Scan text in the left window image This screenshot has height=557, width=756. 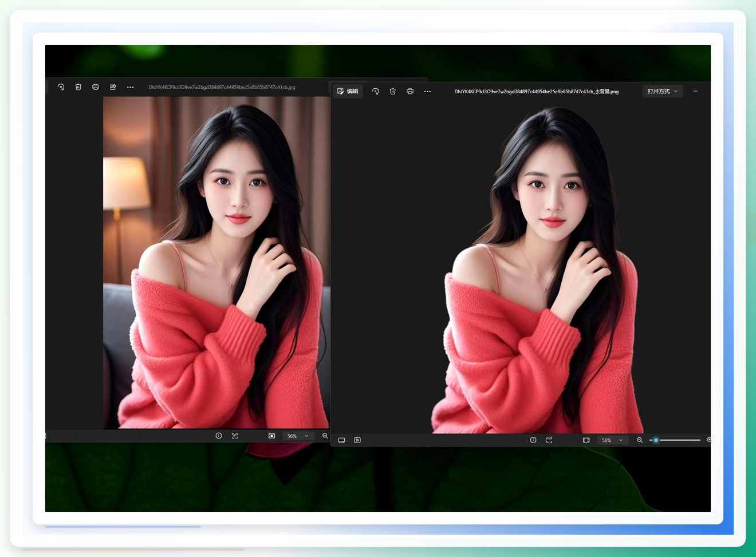[x=235, y=436]
